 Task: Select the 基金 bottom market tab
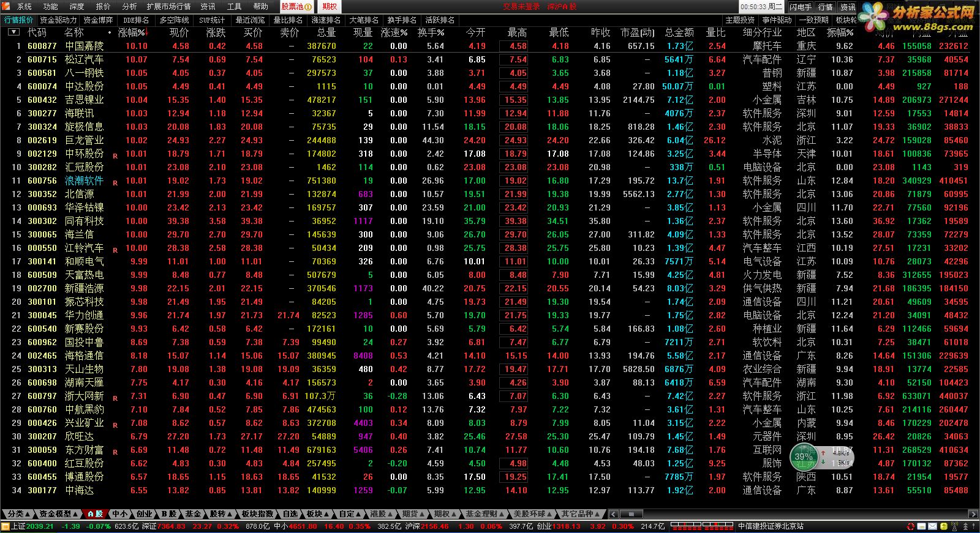[193, 514]
